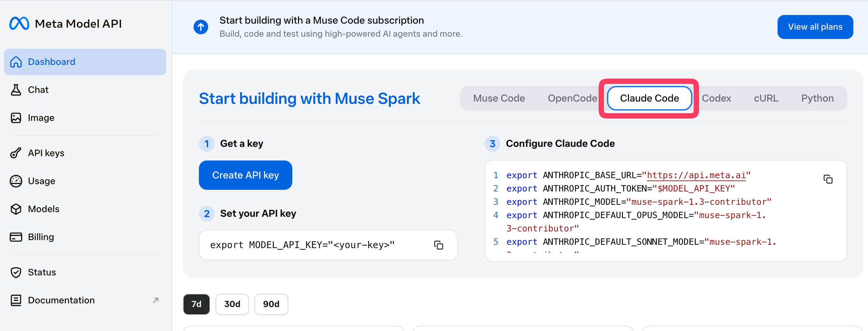Click the export MODEL_API_KEY code field
Screen dimensions: 868x331
(328, 245)
